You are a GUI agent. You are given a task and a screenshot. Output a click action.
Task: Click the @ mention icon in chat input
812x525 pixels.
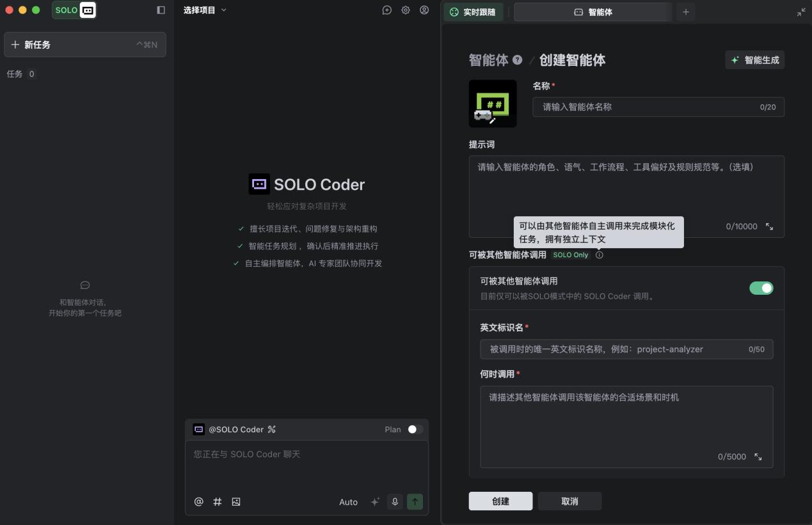(x=198, y=502)
